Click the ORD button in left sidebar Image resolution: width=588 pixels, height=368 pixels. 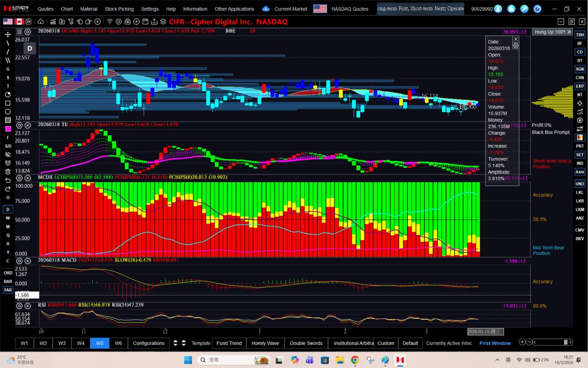[x=8, y=272]
